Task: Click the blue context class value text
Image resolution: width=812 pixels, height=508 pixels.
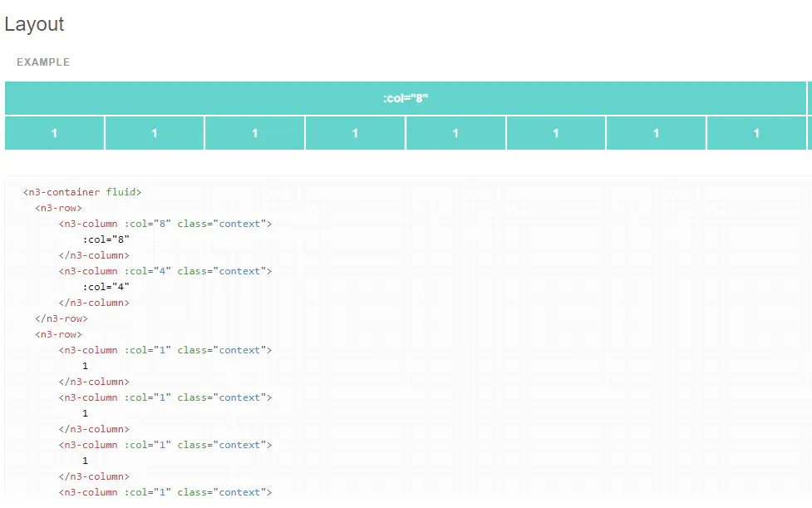Action: (239, 223)
